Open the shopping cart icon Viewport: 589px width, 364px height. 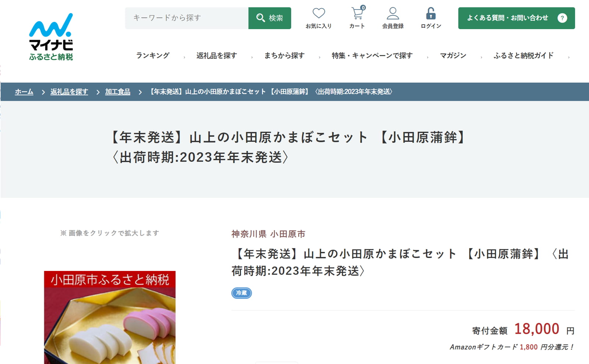pos(356,14)
